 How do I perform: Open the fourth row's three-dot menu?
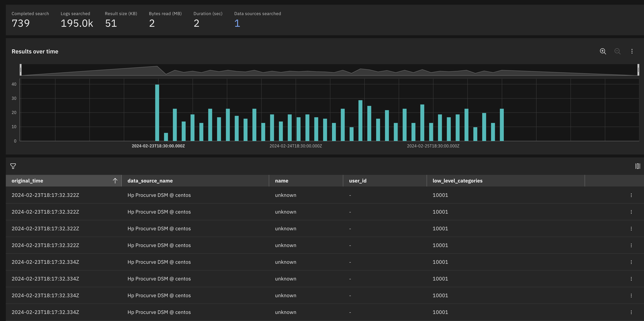(x=631, y=245)
